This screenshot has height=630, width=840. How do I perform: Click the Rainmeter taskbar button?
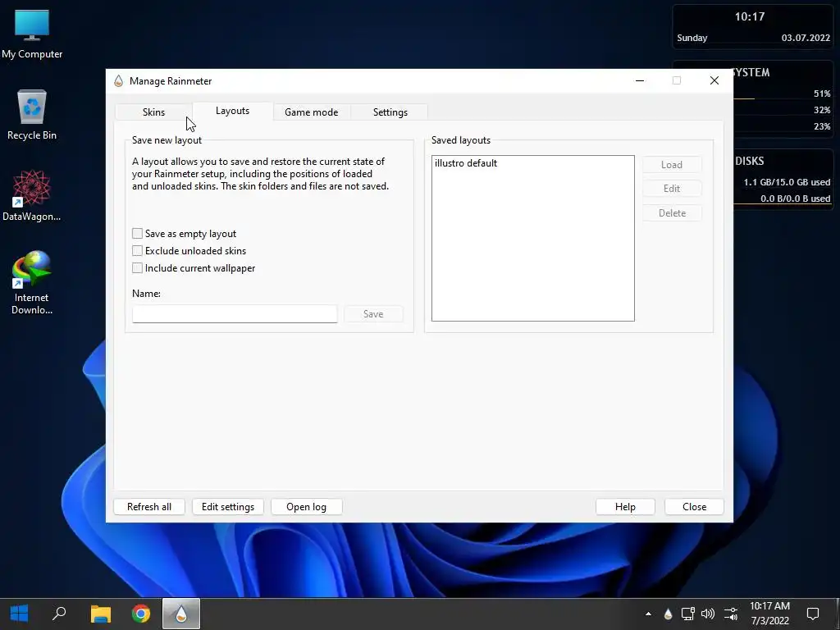181,614
